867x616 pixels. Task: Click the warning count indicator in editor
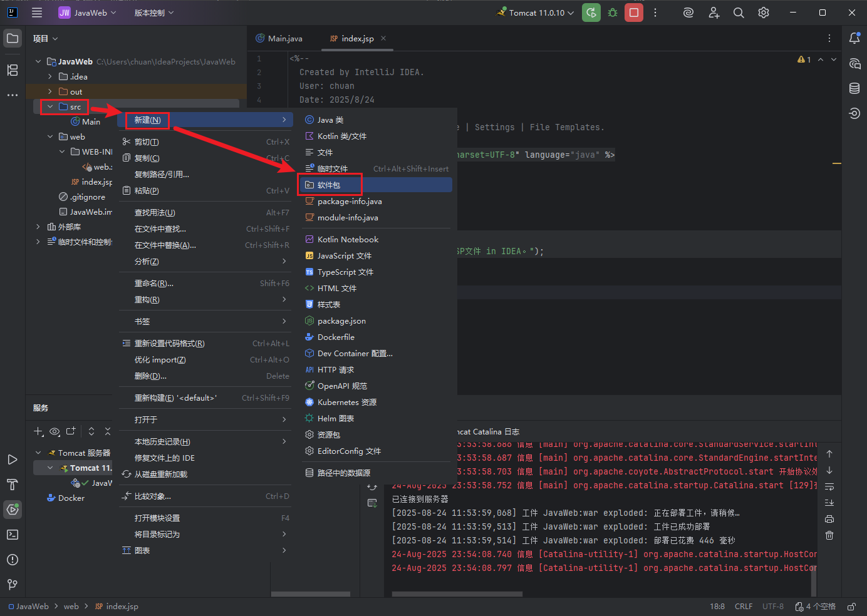click(x=804, y=59)
